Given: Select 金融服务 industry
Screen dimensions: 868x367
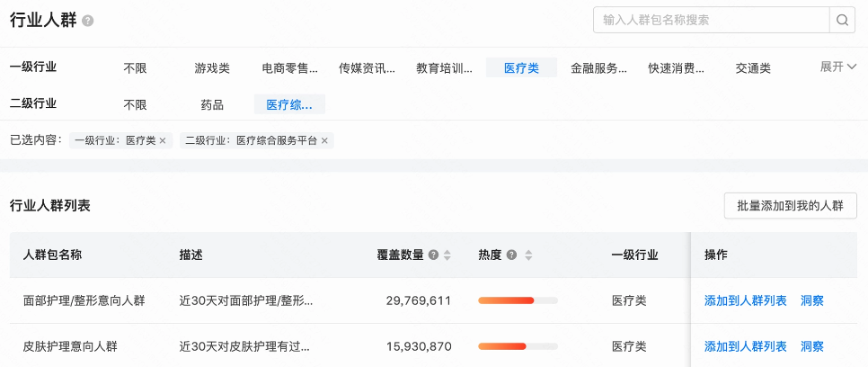Looking at the screenshot, I should pyautogui.click(x=599, y=68).
